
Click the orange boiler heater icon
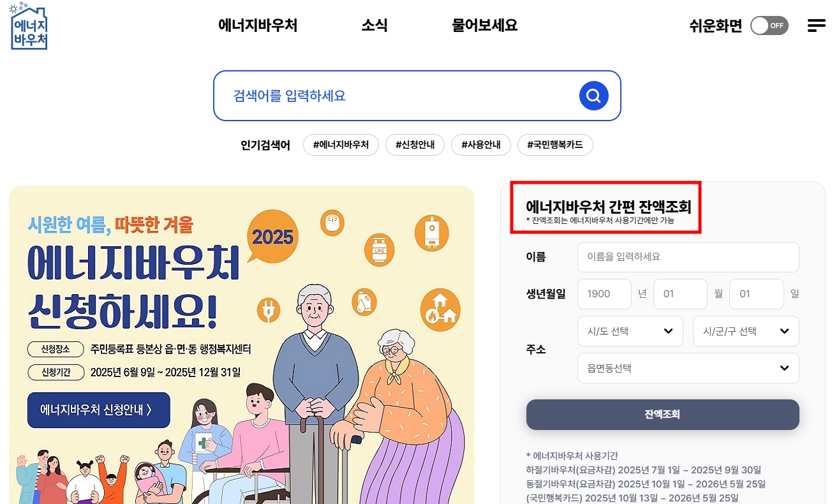point(431,233)
